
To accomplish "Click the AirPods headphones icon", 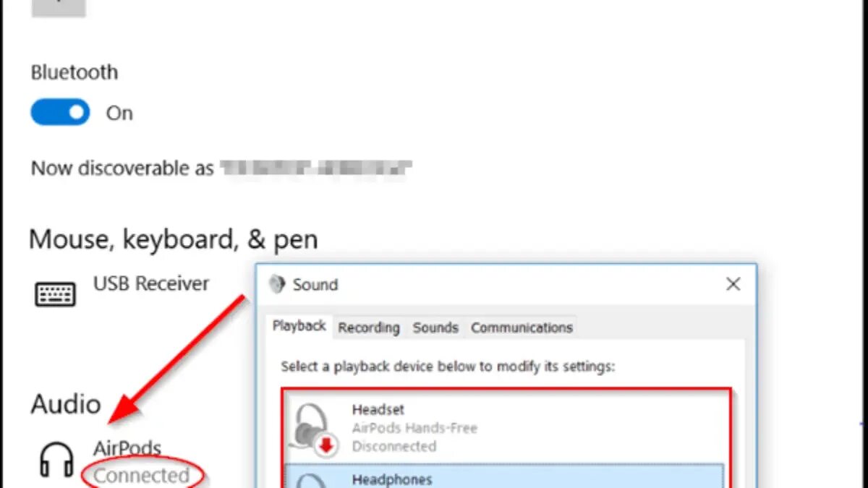I will [56, 461].
